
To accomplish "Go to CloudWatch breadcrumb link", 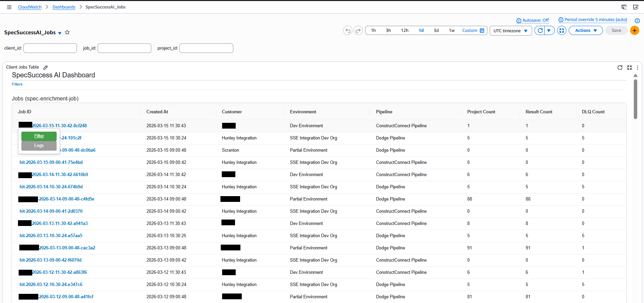I will 30,7.
